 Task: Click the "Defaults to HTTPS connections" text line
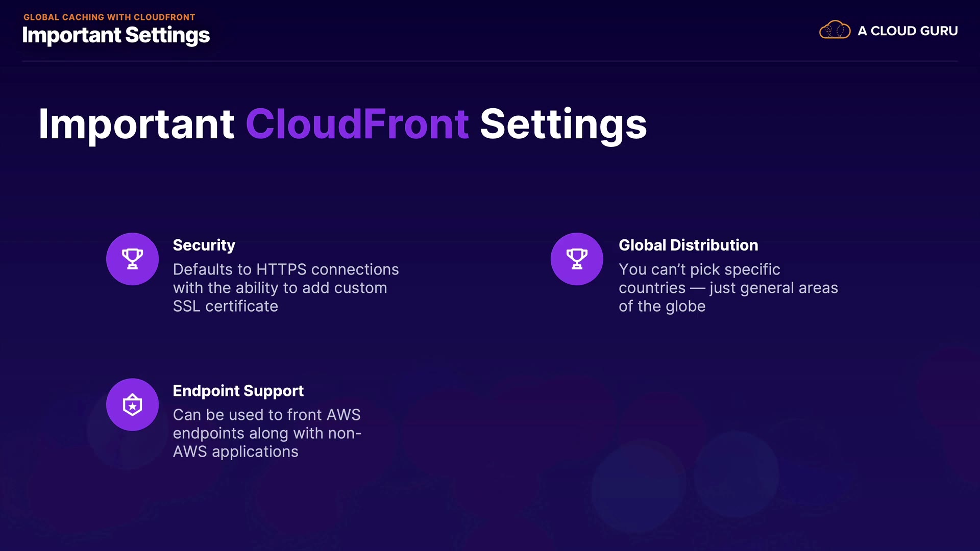pos(286,269)
